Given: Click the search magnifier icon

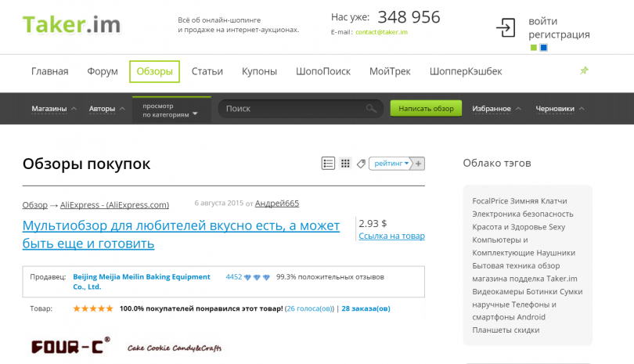Looking at the screenshot, I should (371, 109).
